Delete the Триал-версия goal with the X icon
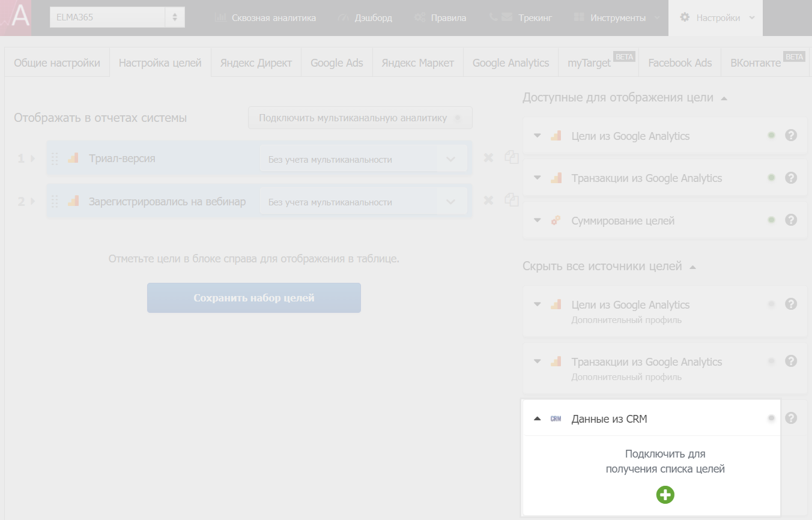This screenshot has height=520, width=812. (488, 157)
